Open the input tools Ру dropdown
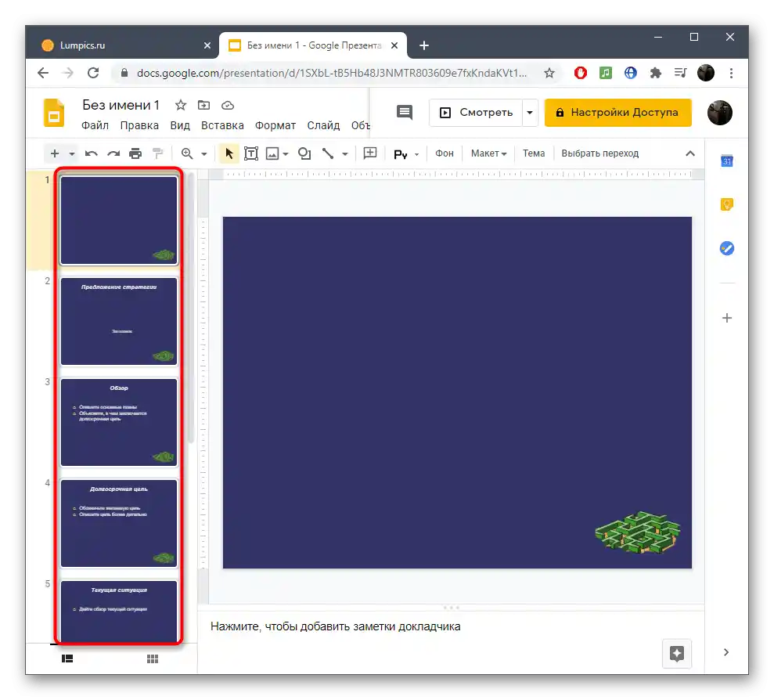Image resolution: width=774 pixels, height=700 pixels. pyautogui.click(x=405, y=154)
